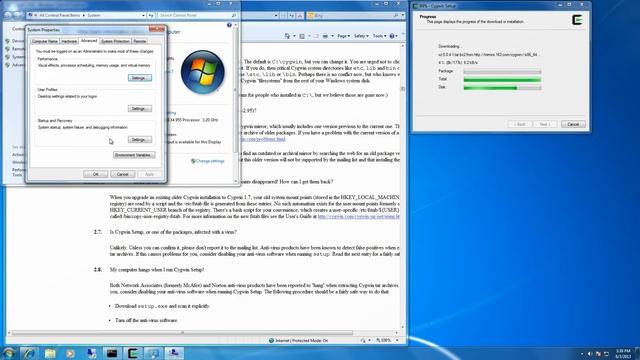Viewport: 640px width, 360px height.
Task: Click the taskbar clock
Action: pyautogui.click(x=623, y=354)
